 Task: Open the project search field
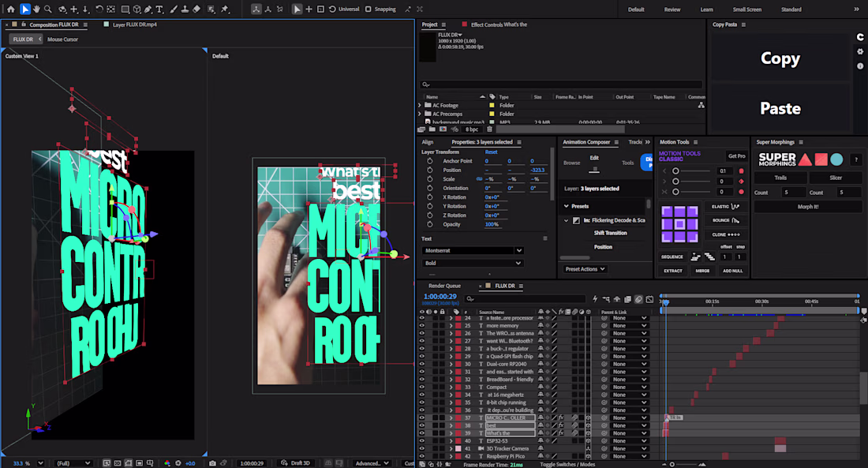point(562,84)
